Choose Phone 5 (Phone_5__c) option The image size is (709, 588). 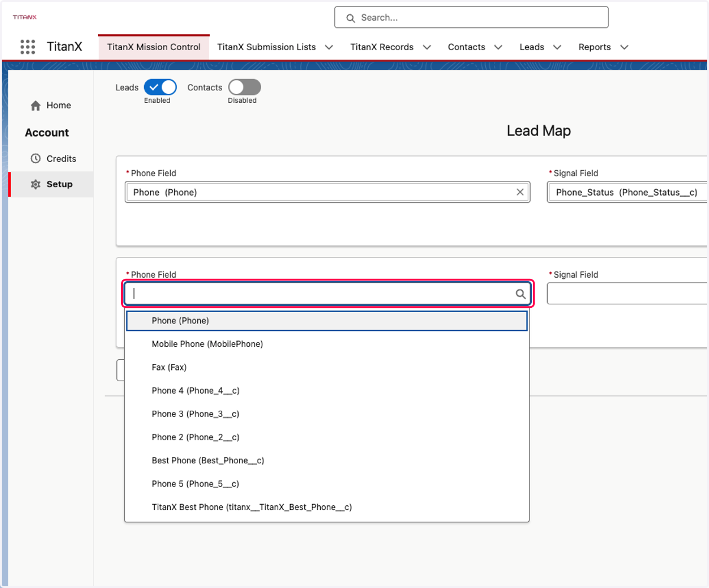pyautogui.click(x=327, y=484)
